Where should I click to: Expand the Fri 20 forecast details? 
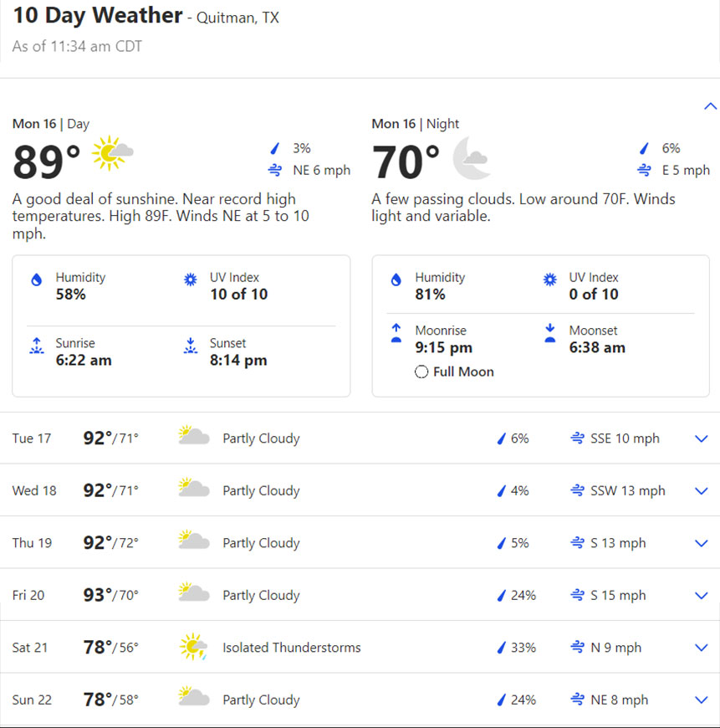702,595
